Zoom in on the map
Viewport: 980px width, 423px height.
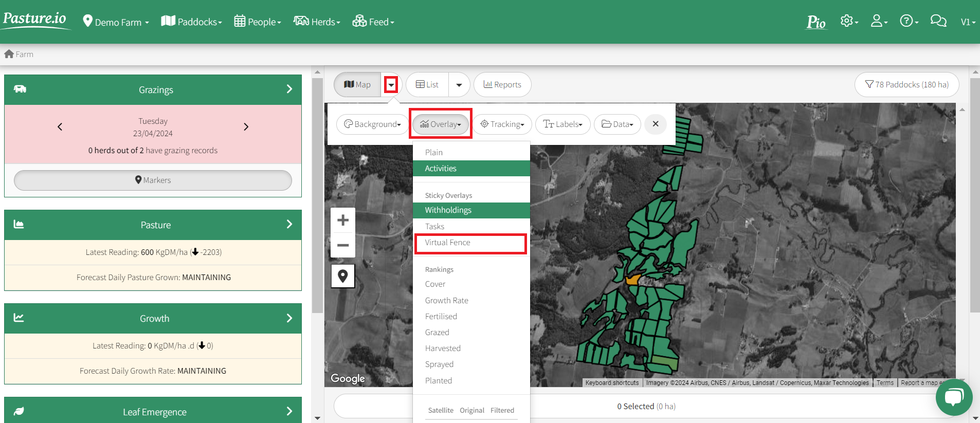tap(343, 220)
